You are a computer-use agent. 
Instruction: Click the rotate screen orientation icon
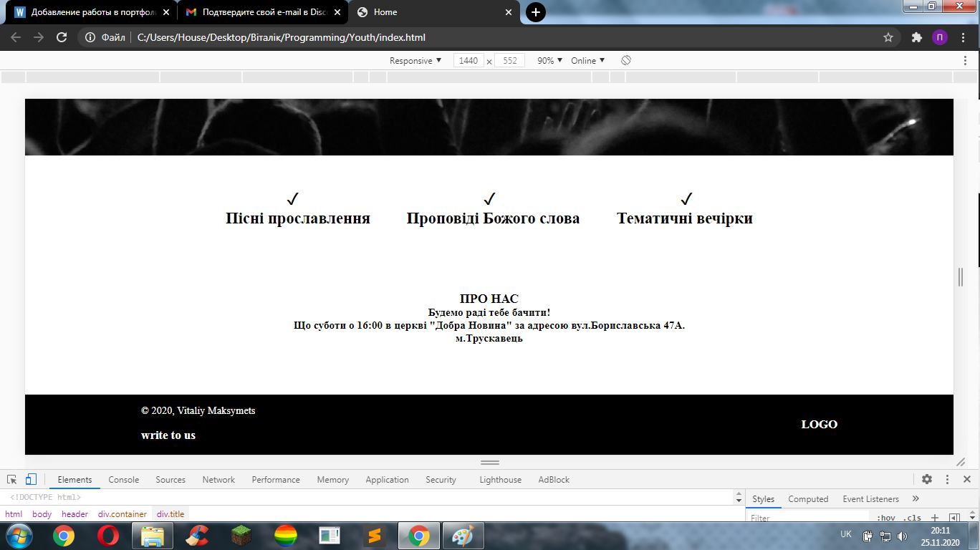click(625, 61)
